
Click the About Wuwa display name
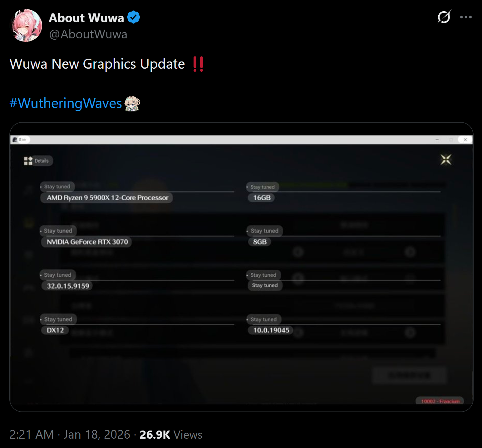coord(86,18)
